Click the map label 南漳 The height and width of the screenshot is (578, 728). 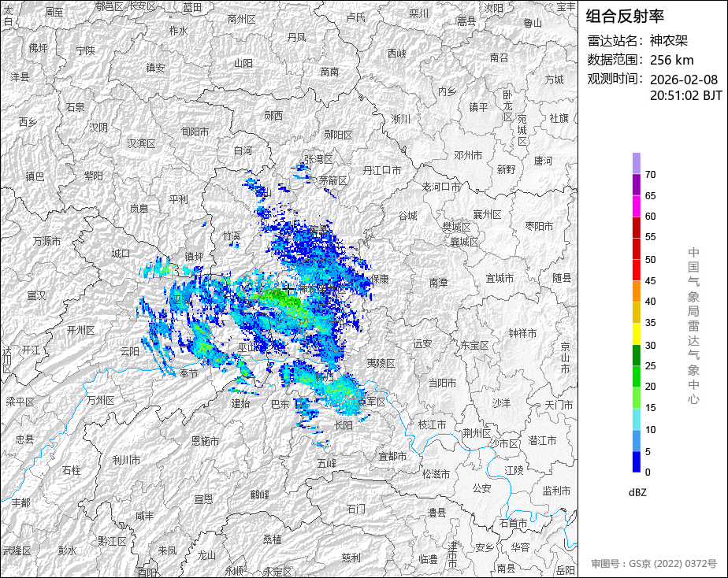pyautogui.click(x=438, y=282)
